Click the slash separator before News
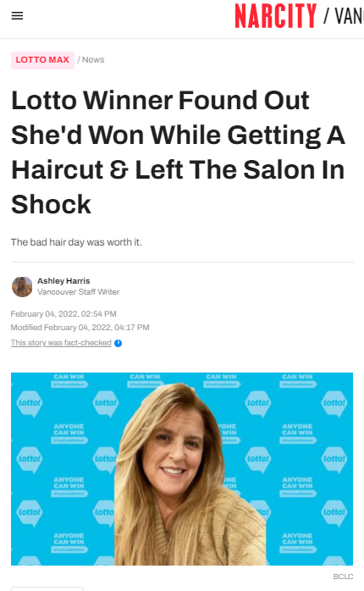364x591 pixels. 79,60
